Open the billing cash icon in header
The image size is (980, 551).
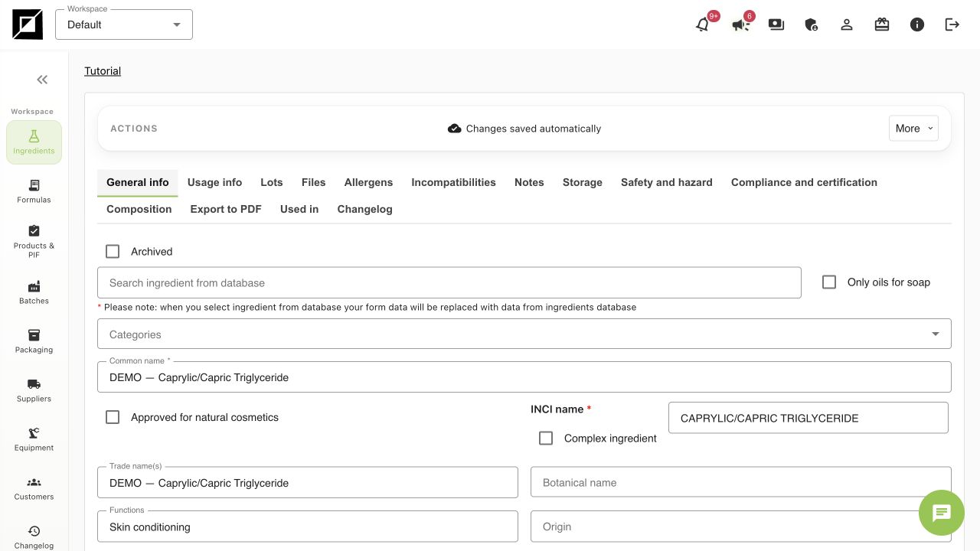click(776, 24)
